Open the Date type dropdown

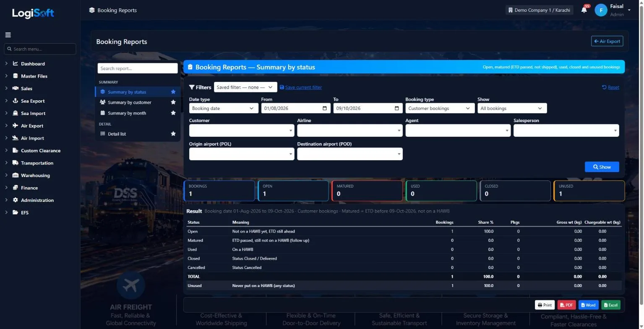click(224, 108)
